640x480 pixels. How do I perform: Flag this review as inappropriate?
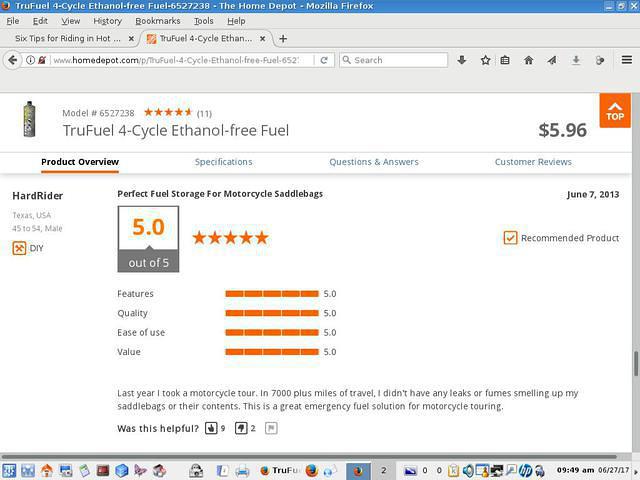coord(271,428)
